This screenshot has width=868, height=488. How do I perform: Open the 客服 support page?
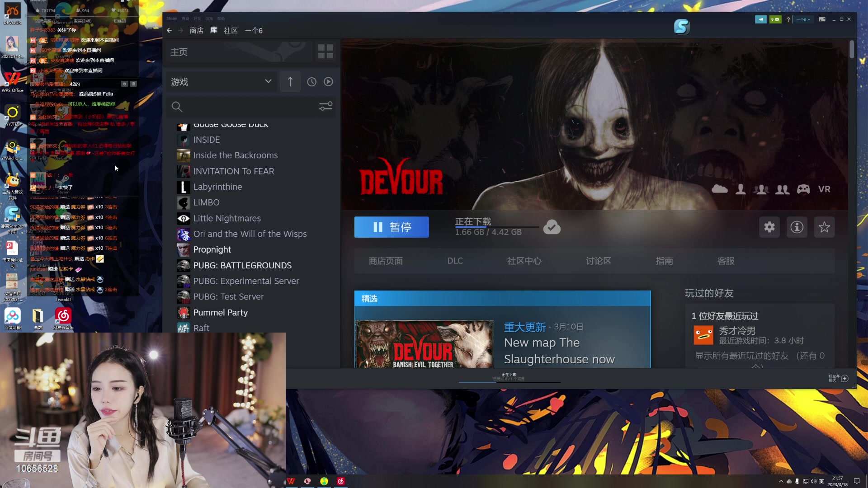(x=726, y=261)
